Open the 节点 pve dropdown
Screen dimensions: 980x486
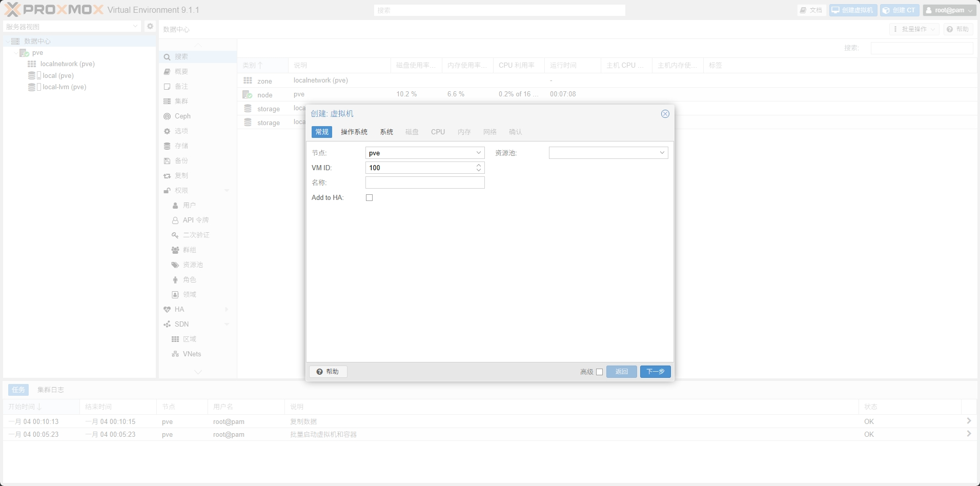(478, 153)
